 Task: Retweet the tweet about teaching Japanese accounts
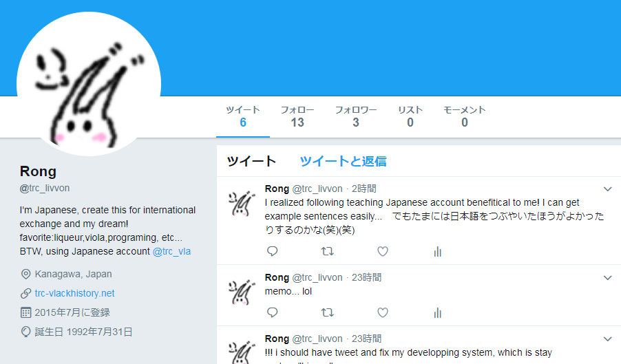(x=328, y=251)
